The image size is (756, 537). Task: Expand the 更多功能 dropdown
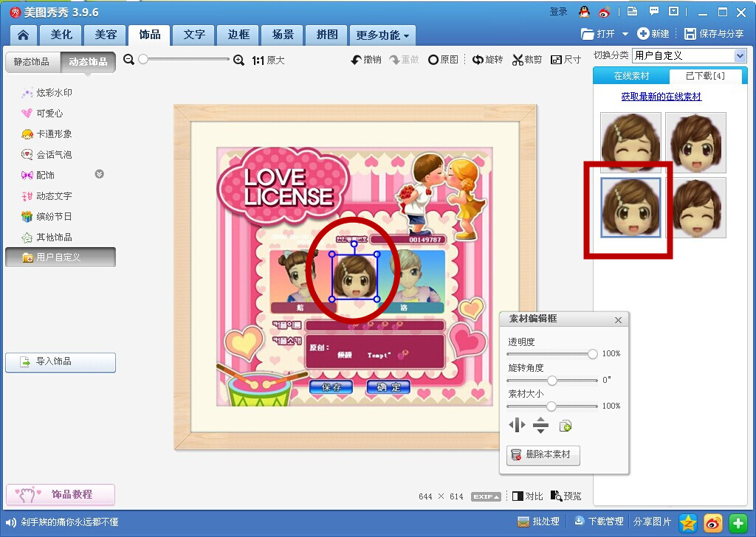382,35
